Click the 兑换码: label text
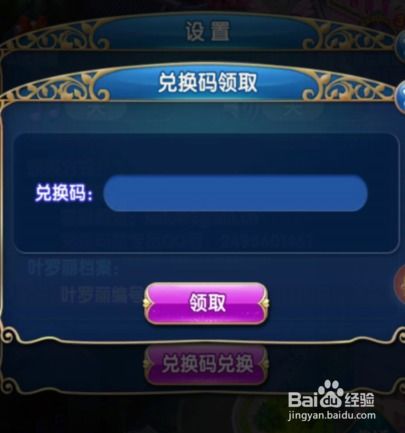 pyautogui.click(x=63, y=193)
